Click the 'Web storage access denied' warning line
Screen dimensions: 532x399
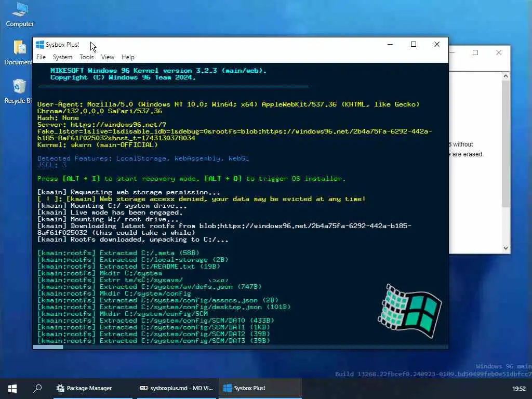202,199
